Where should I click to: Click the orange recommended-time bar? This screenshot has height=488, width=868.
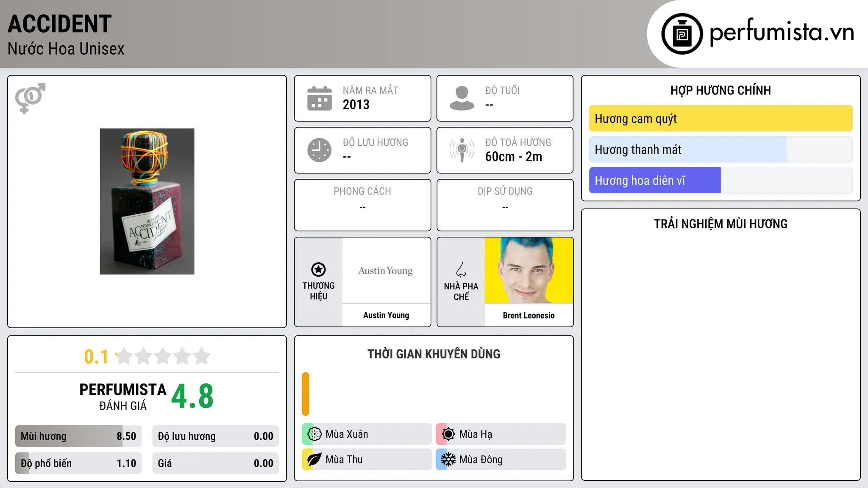pyautogui.click(x=306, y=394)
